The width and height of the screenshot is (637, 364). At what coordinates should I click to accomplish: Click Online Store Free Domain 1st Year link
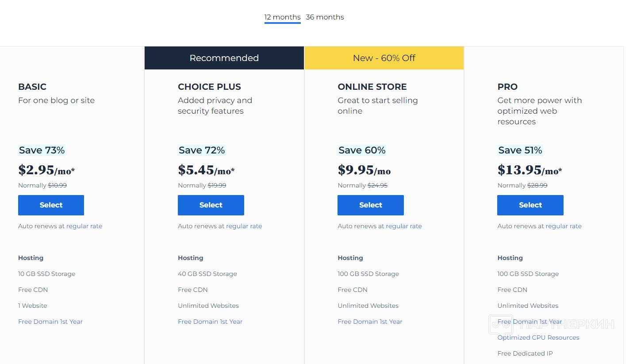[370, 322]
